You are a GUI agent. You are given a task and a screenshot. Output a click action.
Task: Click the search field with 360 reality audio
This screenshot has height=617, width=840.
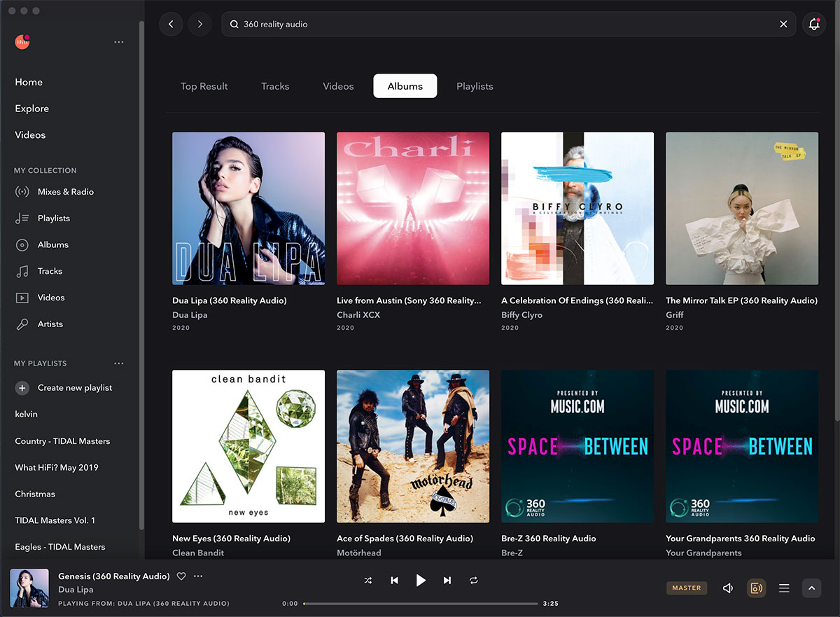(x=509, y=24)
